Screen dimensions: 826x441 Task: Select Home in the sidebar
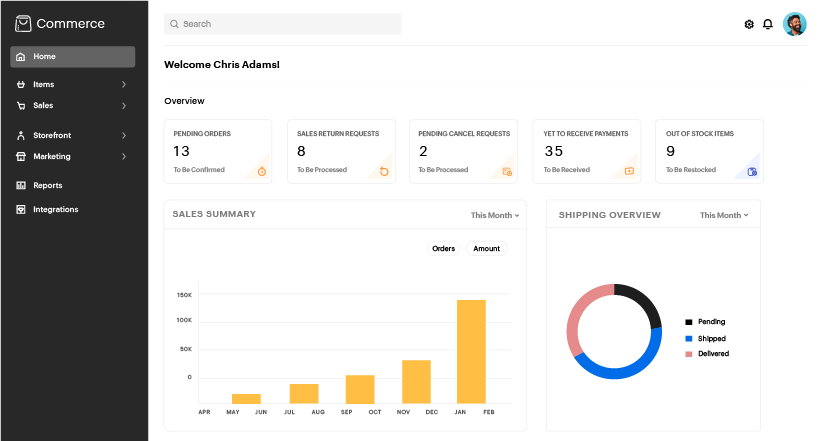pyautogui.click(x=73, y=57)
